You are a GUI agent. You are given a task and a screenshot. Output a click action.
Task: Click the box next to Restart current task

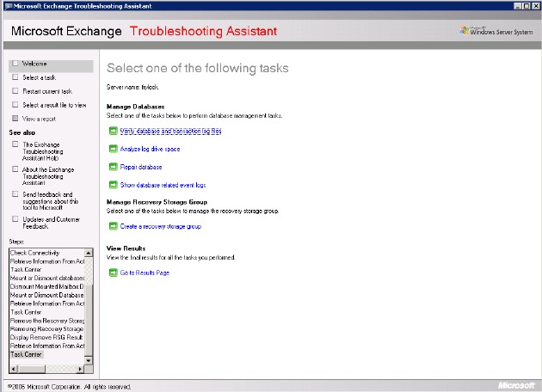(15, 91)
